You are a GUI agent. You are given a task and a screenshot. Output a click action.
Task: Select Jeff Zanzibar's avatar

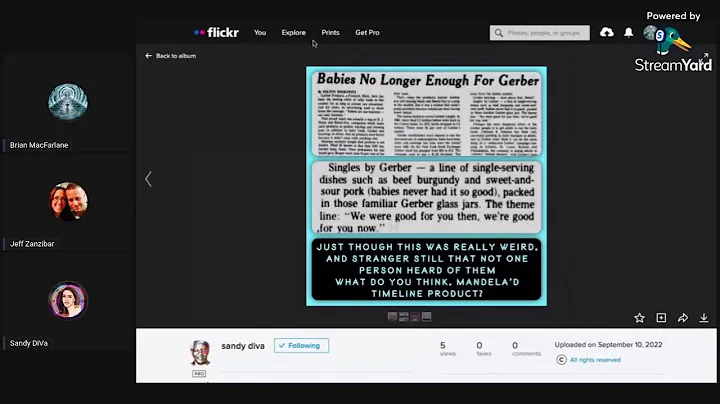coord(68,201)
